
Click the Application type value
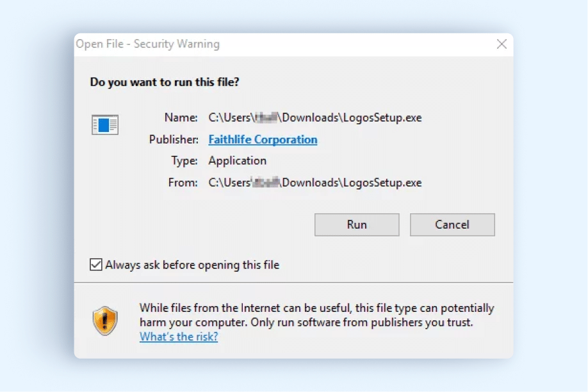tap(238, 161)
